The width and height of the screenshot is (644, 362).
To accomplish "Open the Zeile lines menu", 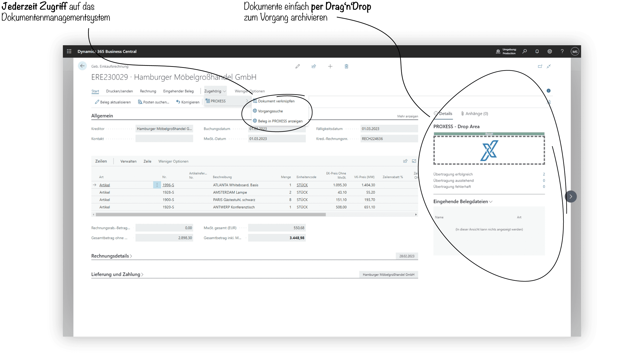I will (x=147, y=161).
